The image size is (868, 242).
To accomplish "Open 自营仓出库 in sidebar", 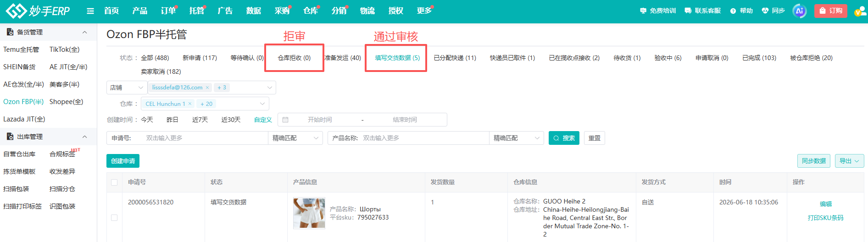I will tap(19, 154).
